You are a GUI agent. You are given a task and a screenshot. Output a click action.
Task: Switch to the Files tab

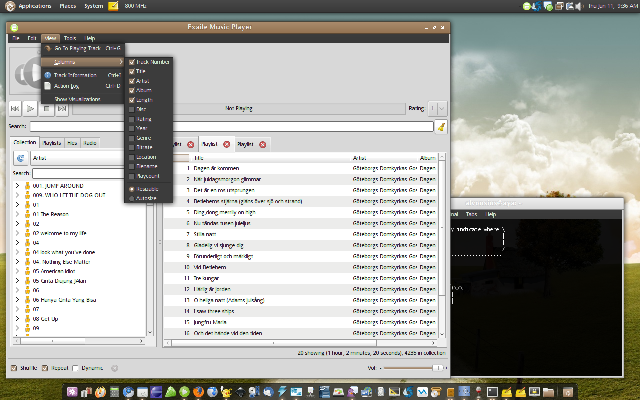[72, 143]
